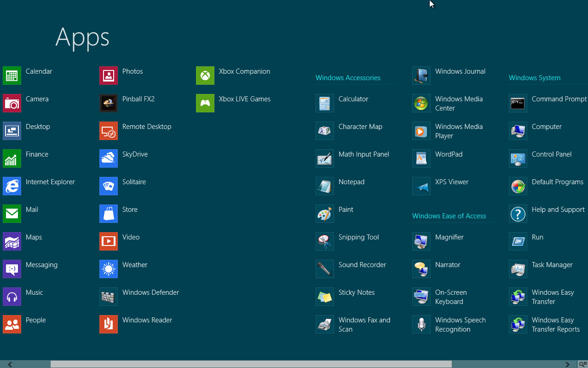Click the scrollbar right arrow
Viewport: 588px width, 368px height.
(x=567, y=364)
